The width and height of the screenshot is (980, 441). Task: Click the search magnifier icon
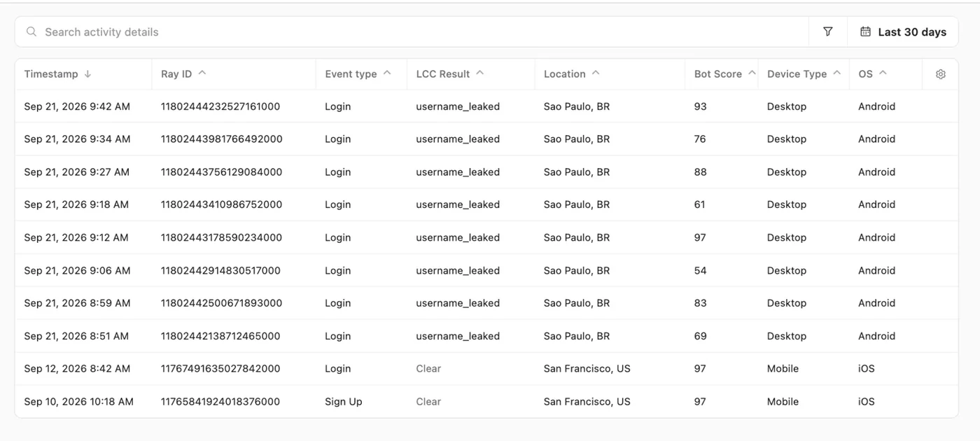click(31, 31)
